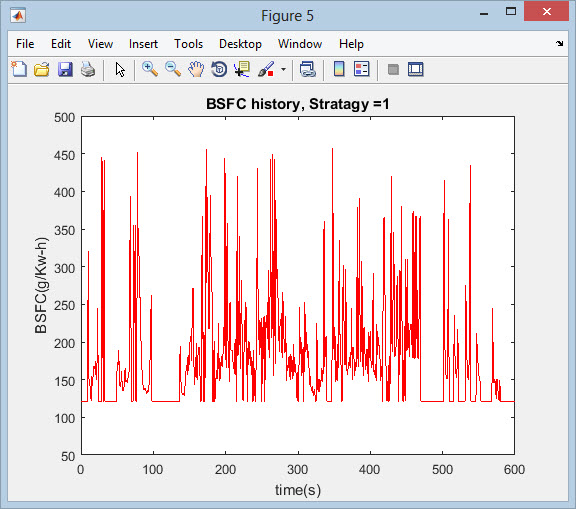576x509 pixels.
Task: Click the Insert Legend button
Action: [361, 69]
